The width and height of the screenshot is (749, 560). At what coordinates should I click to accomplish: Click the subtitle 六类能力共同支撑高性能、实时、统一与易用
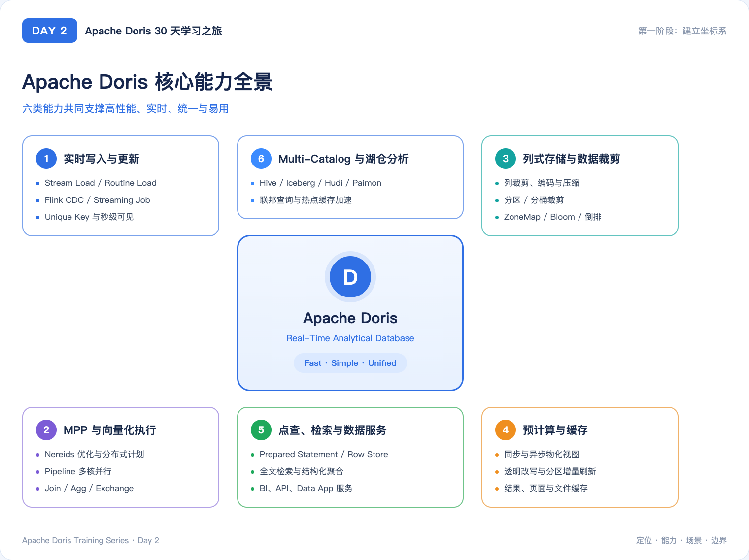click(x=126, y=109)
